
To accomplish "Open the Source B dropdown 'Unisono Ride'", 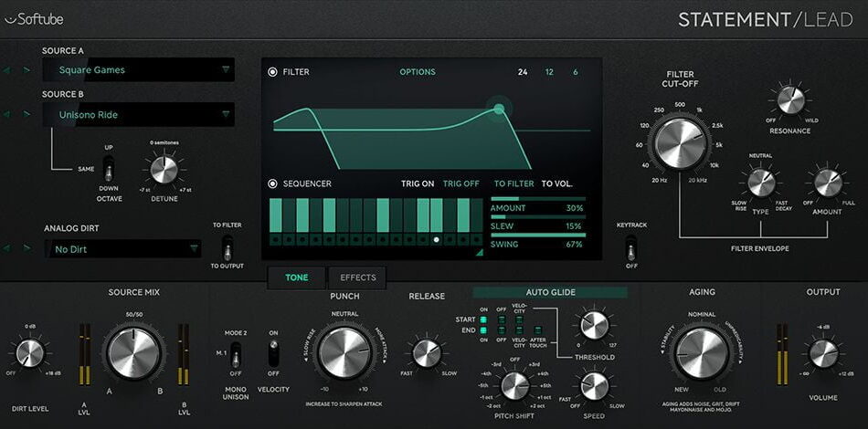I will tap(143, 115).
